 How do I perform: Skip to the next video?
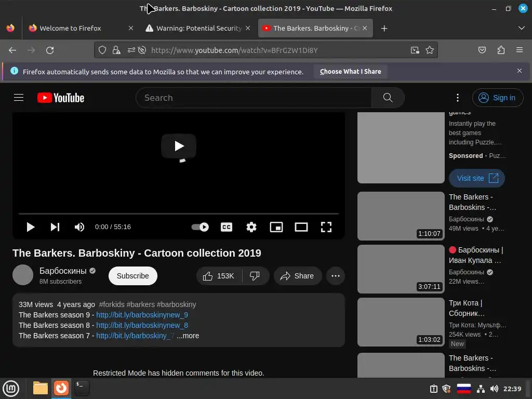pos(55,227)
